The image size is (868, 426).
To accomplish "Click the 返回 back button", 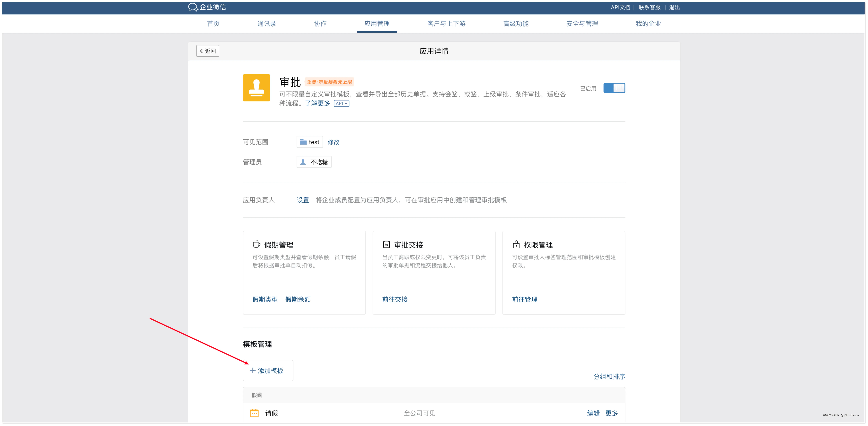I will click(x=208, y=51).
